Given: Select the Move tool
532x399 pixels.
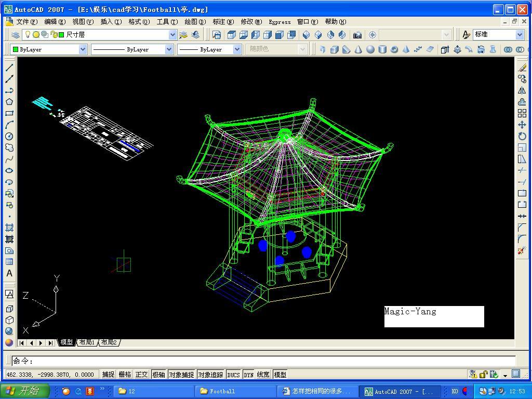Looking at the screenshot, I should pos(522,125).
